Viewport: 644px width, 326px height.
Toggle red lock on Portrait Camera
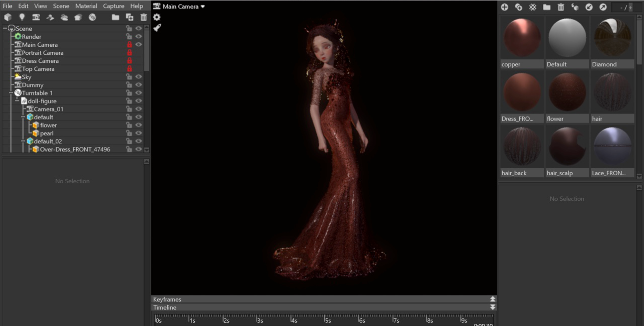(129, 53)
